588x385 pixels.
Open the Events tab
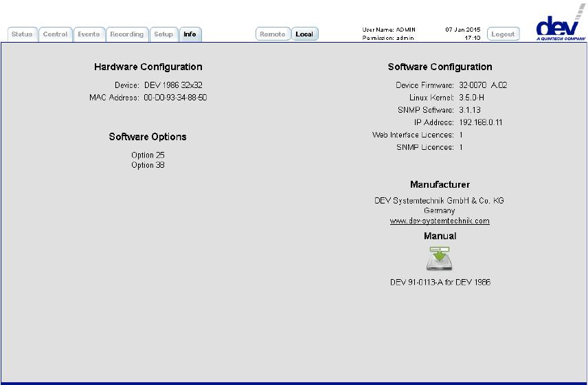[x=89, y=34]
